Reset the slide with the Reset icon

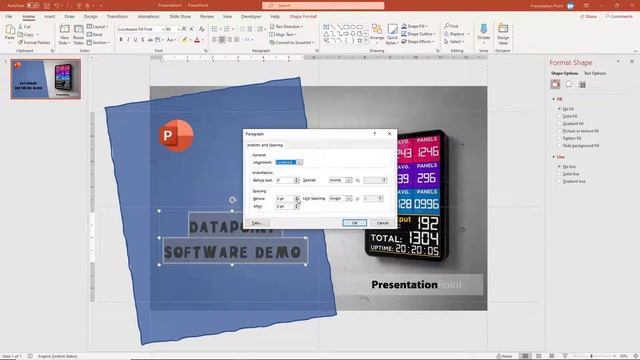coord(89,34)
